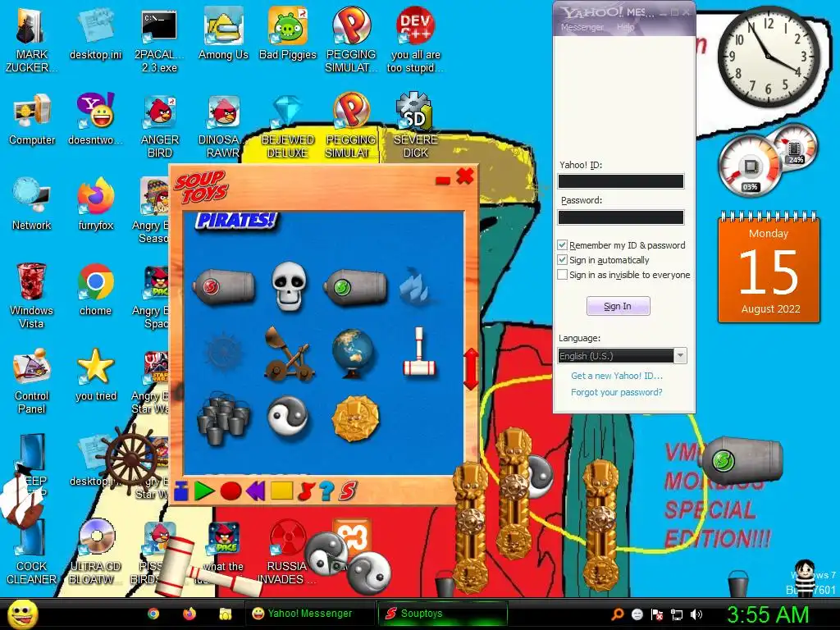The image size is (840, 630).
Task: Click the red record circle in Soup Toys
Action: [x=231, y=491]
